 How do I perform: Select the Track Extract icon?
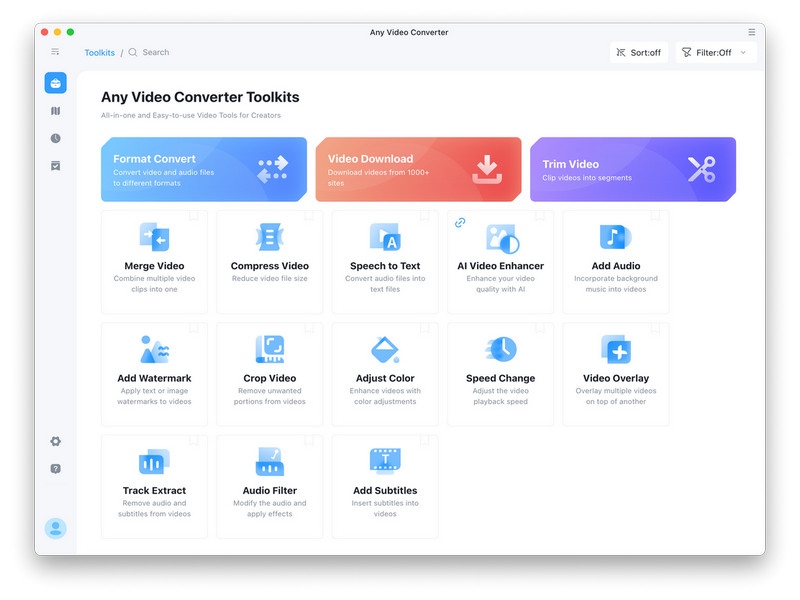click(154, 461)
